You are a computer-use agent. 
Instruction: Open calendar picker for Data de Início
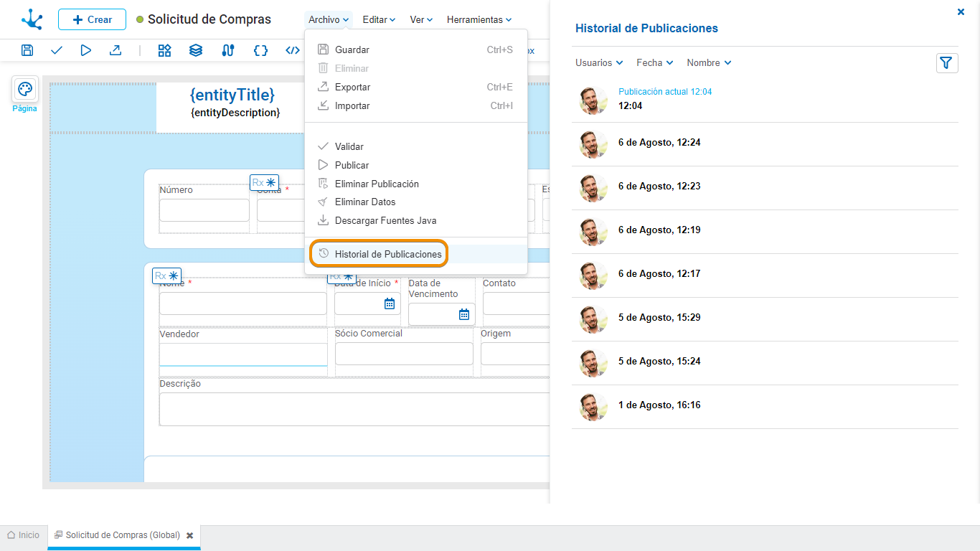point(390,303)
